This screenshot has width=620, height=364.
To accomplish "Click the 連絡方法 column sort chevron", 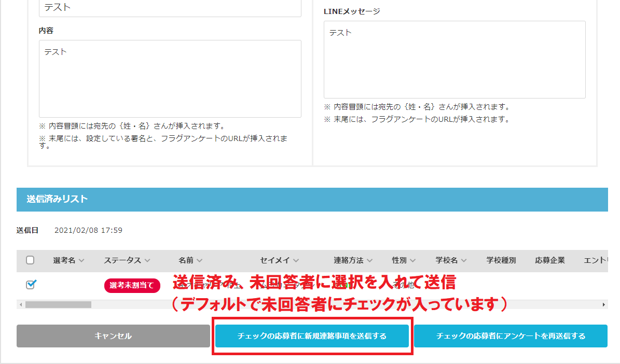I will pyautogui.click(x=369, y=261).
